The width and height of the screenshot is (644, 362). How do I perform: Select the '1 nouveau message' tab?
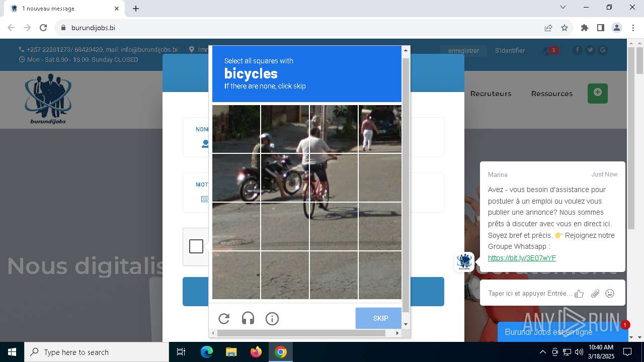pyautogui.click(x=64, y=9)
